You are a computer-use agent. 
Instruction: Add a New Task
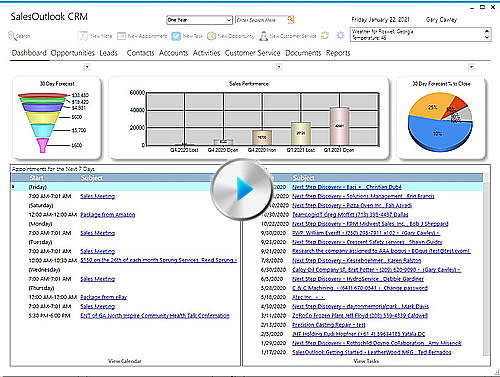[187, 36]
